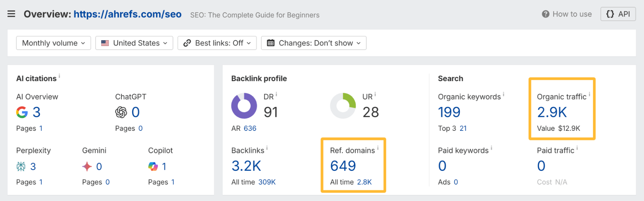
Task: Open the United States country dropdown
Action: [x=134, y=43]
